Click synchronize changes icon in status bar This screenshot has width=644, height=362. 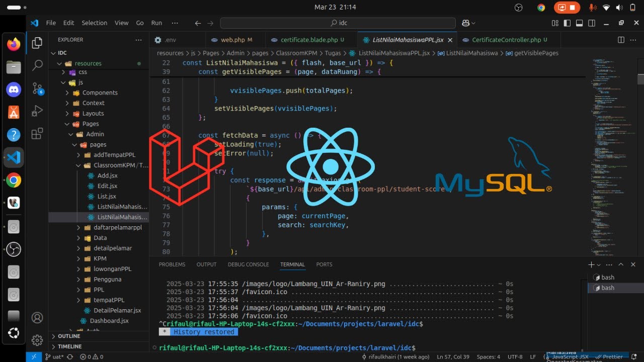click(x=69, y=356)
